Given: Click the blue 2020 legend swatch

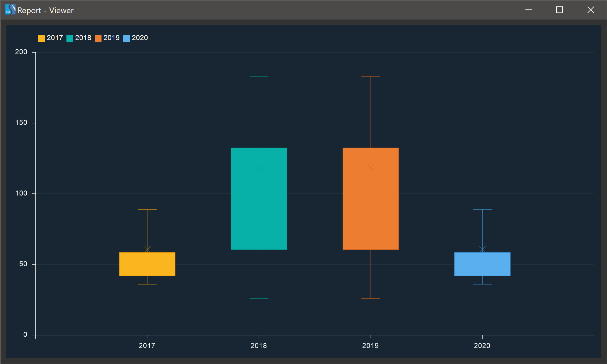Looking at the screenshot, I should 126,38.
